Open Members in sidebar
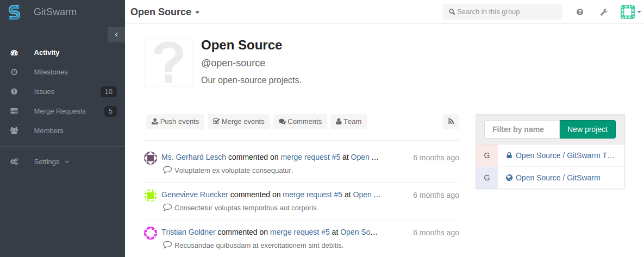644x257 pixels. pos(49,130)
